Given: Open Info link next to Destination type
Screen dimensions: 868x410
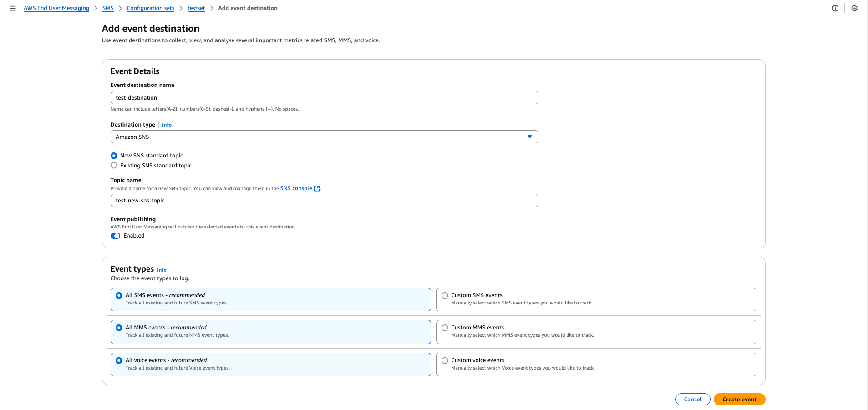Looking at the screenshot, I should [x=167, y=125].
